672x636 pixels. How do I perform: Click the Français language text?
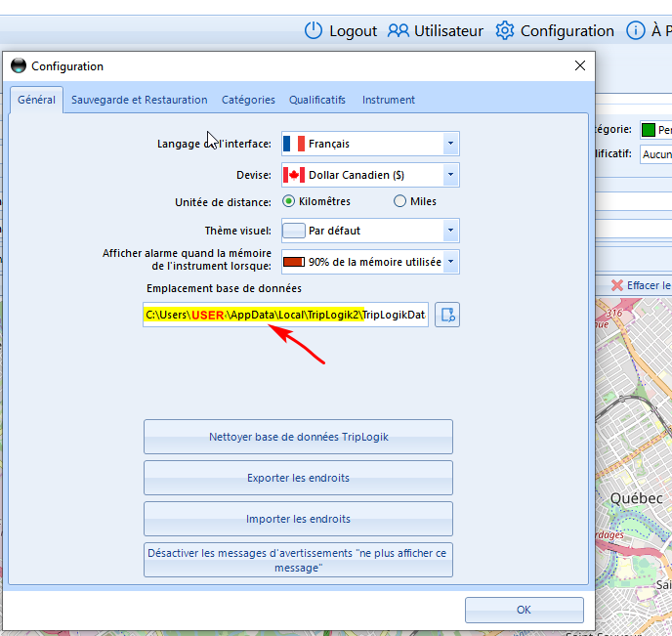click(x=329, y=144)
